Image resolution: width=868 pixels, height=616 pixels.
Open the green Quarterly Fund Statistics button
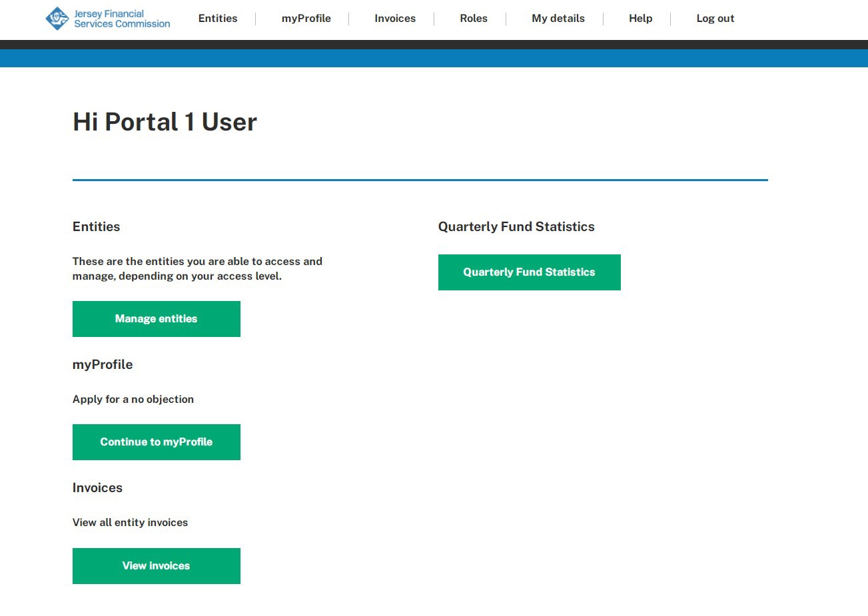[529, 272]
